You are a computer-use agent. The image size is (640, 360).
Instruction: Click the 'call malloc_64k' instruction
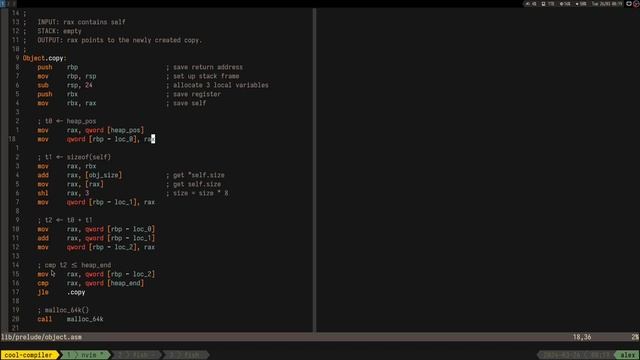click(x=70, y=319)
